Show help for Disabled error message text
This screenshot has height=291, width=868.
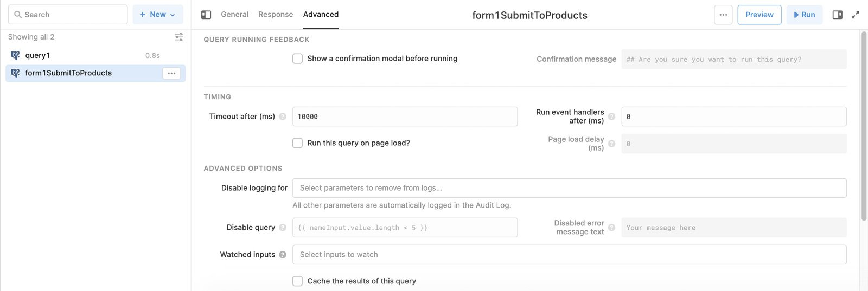pyautogui.click(x=611, y=228)
